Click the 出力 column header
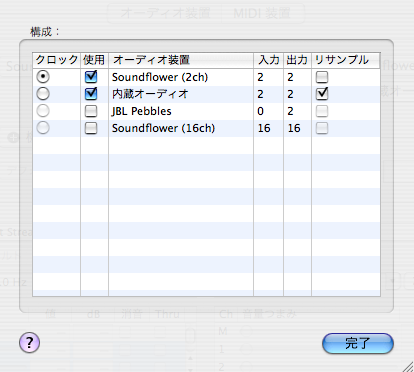This screenshot has width=414, height=372. pos(297,60)
